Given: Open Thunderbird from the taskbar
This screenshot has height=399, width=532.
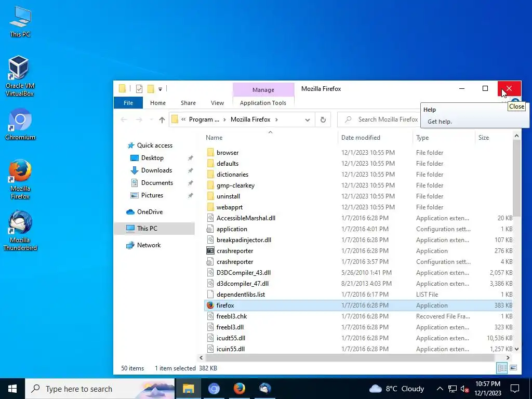Looking at the screenshot, I should point(264,389).
